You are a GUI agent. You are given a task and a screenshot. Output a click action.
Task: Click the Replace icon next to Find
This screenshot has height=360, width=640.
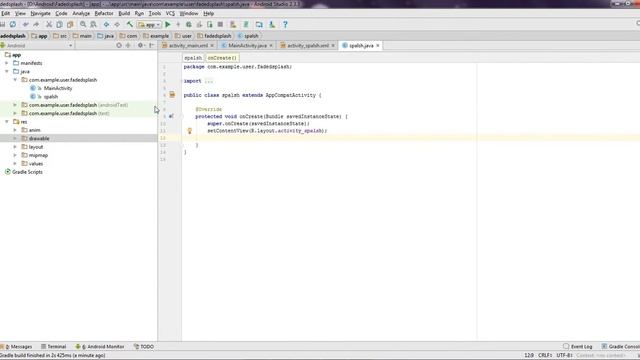[93, 24]
